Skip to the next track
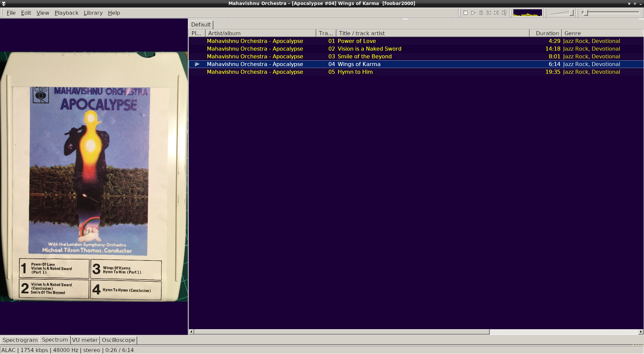 pos(496,13)
